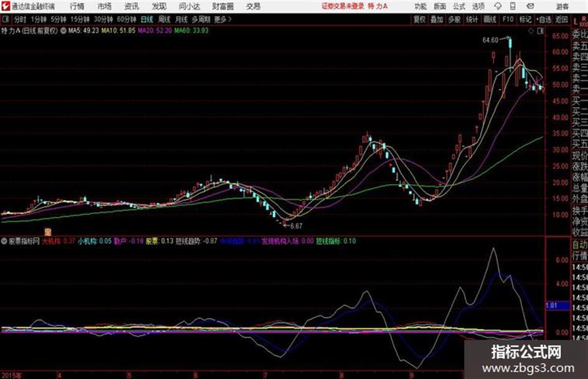Screen dimensions: 588x379
Task: Open the 财富圈 menu
Action: coord(223,6)
